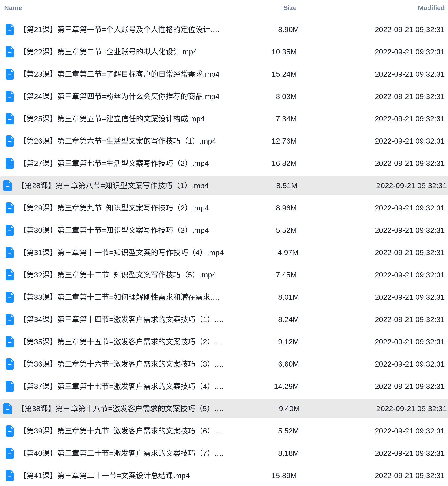Click the file icon for 第27课
This screenshot has width=448, height=486.
(x=10, y=163)
